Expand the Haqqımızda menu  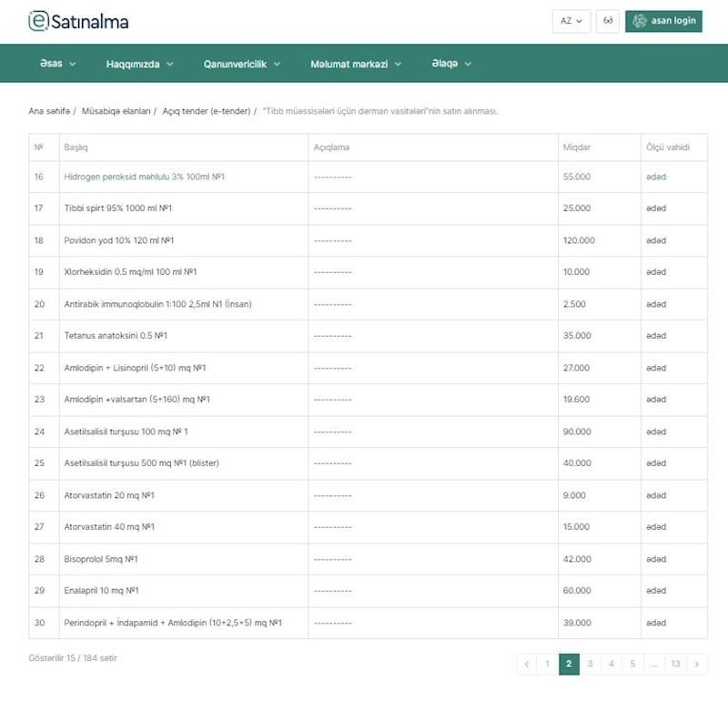(x=139, y=64)
